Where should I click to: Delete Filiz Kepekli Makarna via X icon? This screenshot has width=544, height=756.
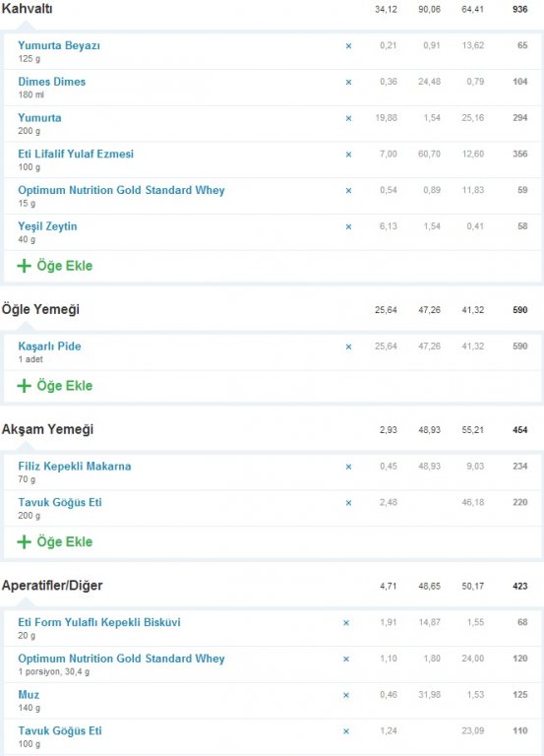tap(348, 468)
